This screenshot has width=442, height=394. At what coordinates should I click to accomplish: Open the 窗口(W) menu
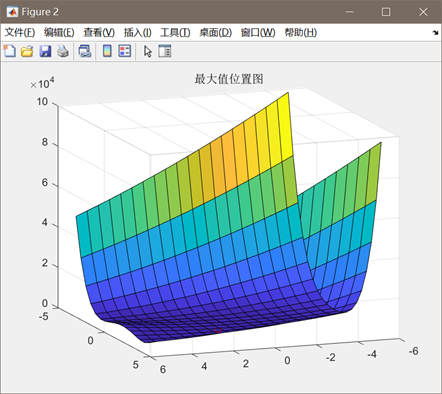[x=258, y=32]
